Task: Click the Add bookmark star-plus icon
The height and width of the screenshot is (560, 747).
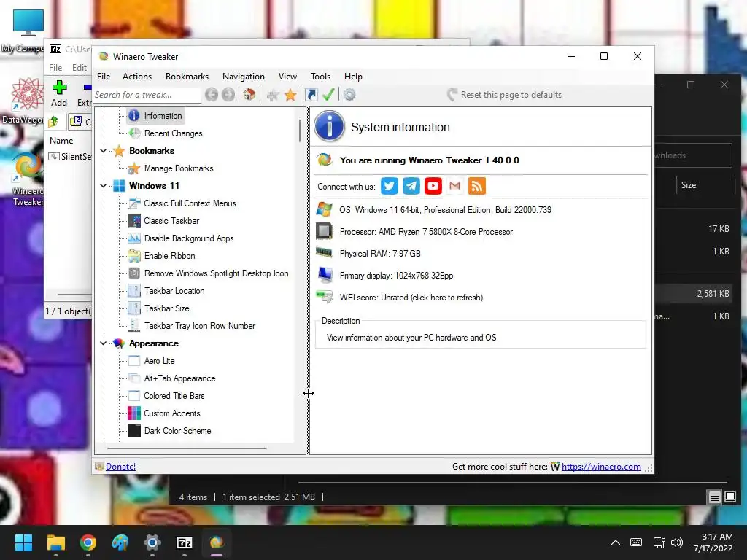Action: click(x=273, y=96)
